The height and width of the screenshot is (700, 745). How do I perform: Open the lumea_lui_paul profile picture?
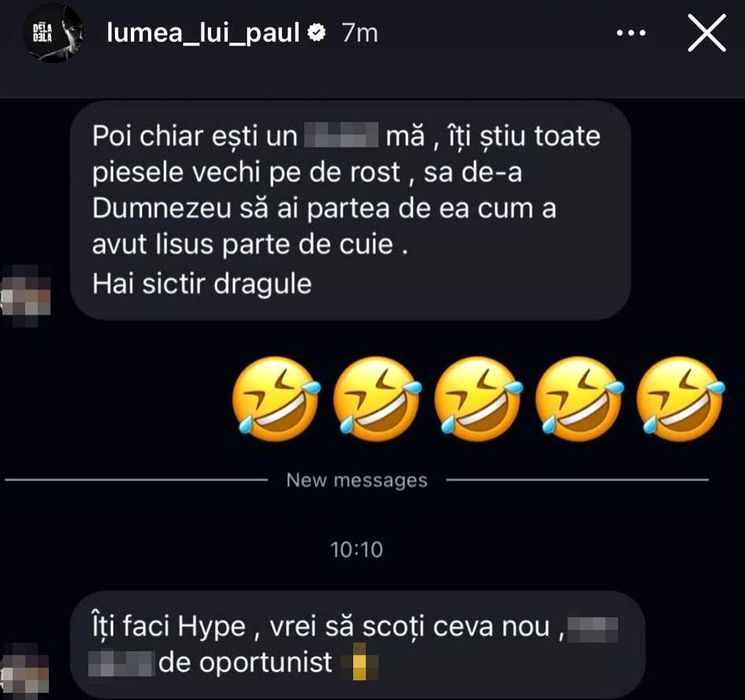point(54,33)
